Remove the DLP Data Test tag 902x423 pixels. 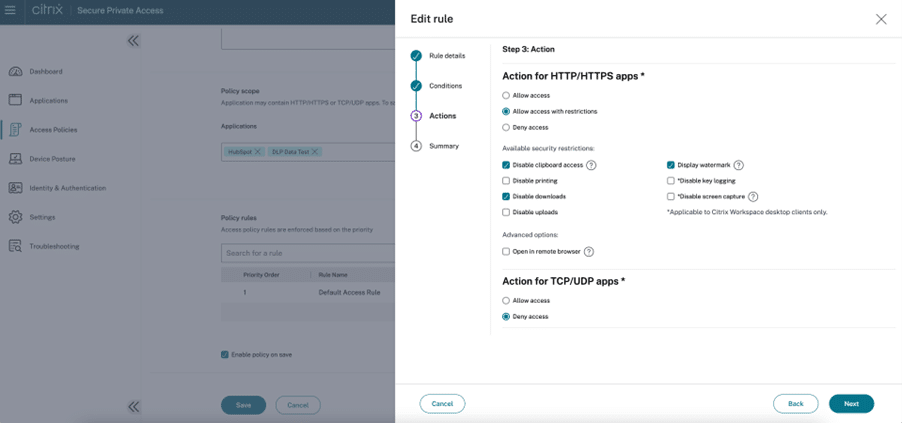point(315,152)
